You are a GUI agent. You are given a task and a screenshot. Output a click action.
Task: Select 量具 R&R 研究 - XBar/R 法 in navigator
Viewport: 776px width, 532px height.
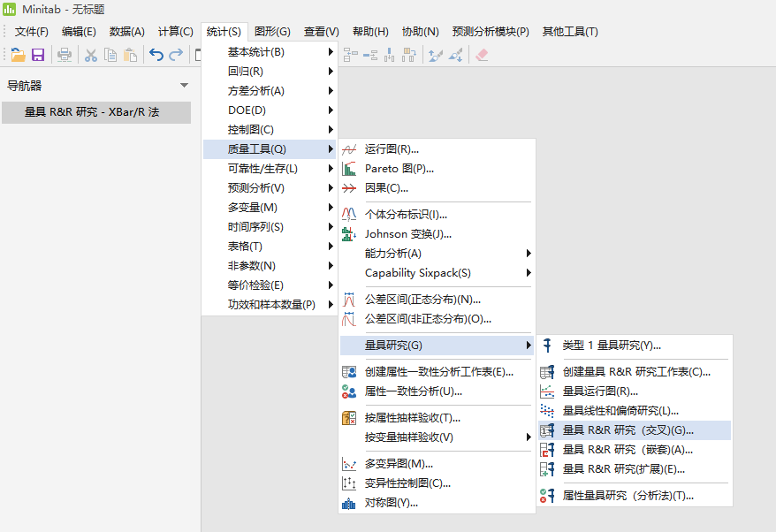92,112
